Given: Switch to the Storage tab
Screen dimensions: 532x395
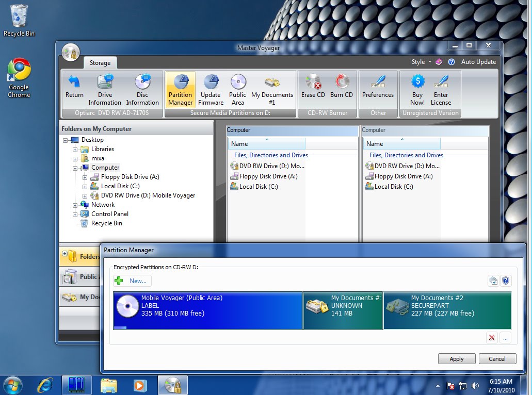Looking at the screenshot, I should pos(100,63).
